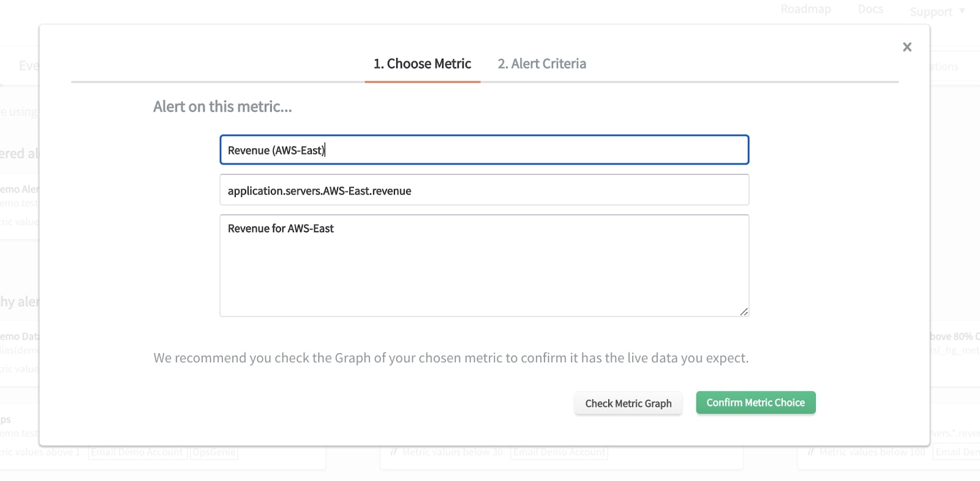Click the Revenue (AWS-East) name field
The height and width of the screenshot is (481, 980).
click(484, 150)
